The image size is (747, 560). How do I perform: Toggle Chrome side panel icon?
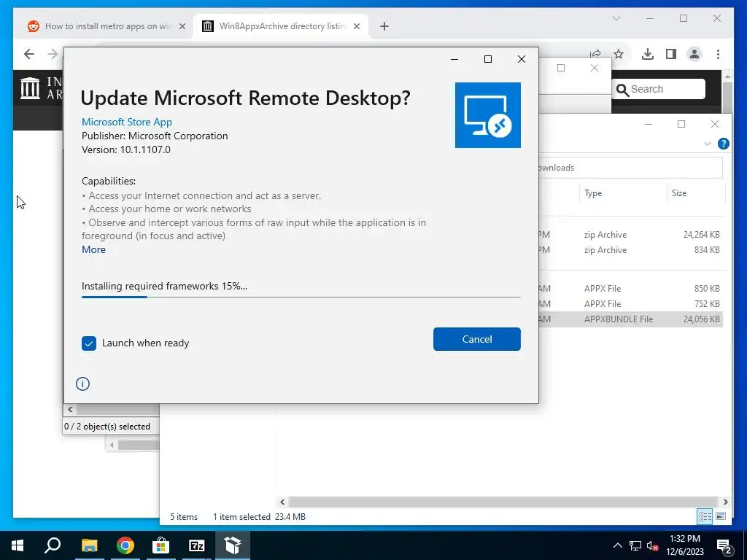click(671, 54)
